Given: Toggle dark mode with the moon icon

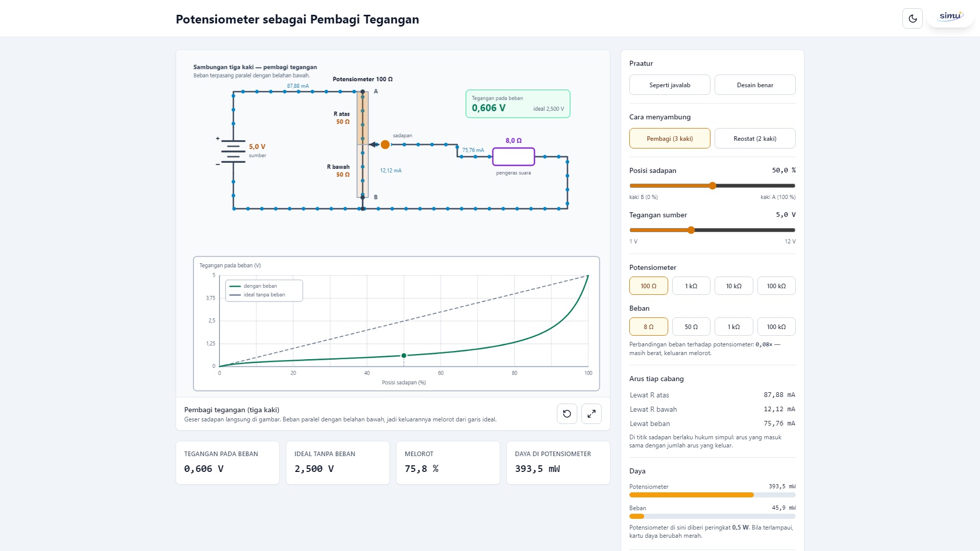Looking at the screenshot, I should click(913, 18).
